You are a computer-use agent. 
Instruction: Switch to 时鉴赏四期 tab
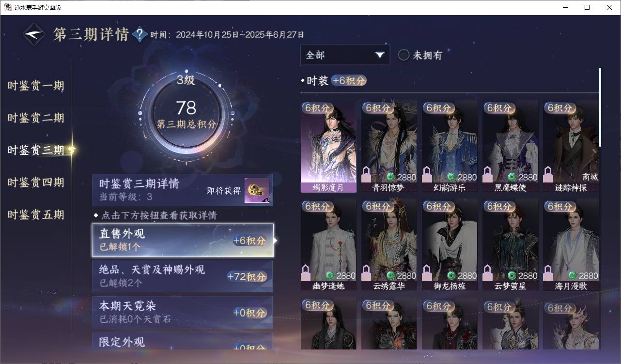click(x=36, y=182)
